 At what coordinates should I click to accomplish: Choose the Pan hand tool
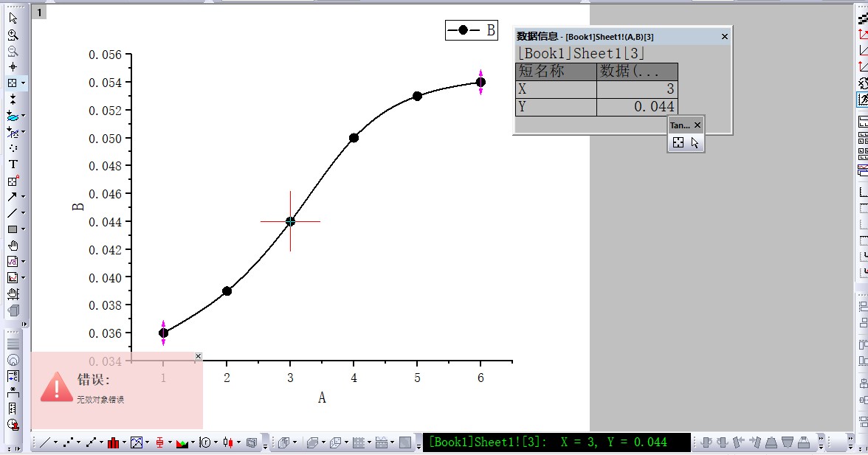tap(13, 246)
